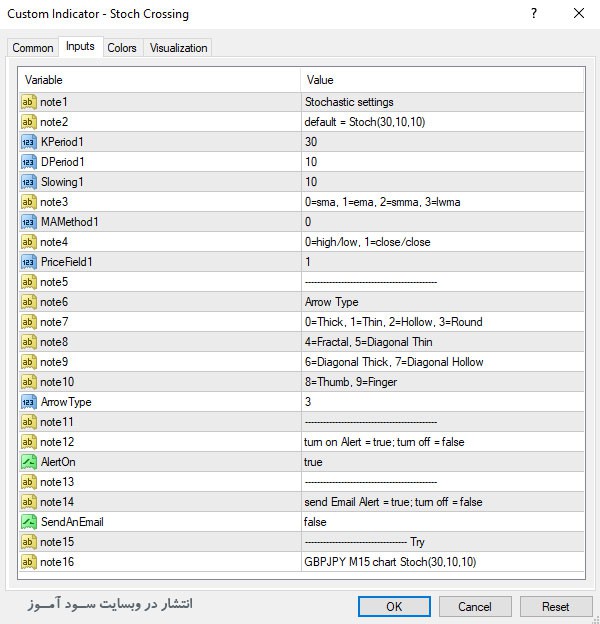The width and height of the screenshot is (600, 624).
Task: Open the Colors tab
Action: click(x=122, y=48)
